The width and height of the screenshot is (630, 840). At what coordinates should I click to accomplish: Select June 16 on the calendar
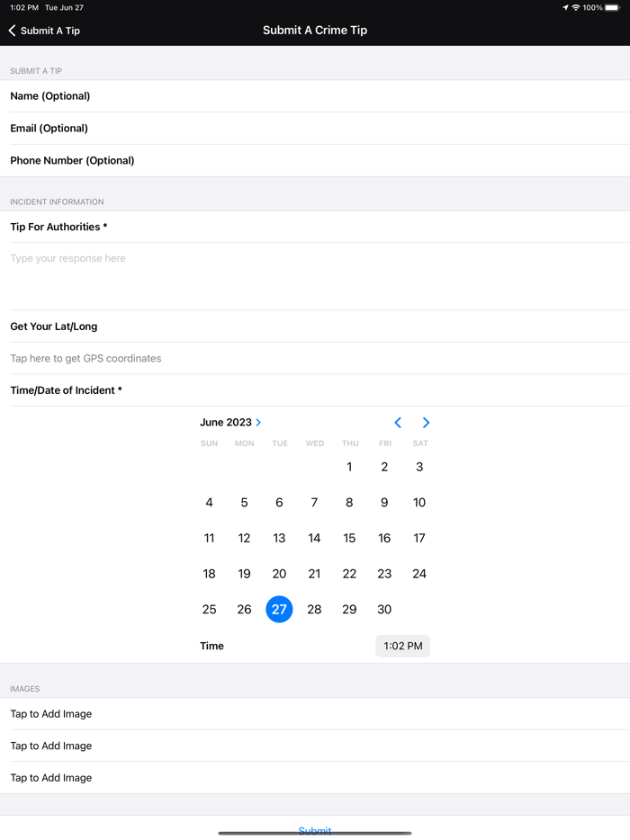(x=384, y=539)
